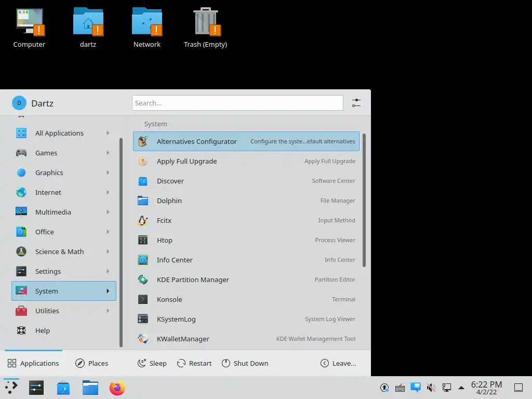Launch Apply Full Upgrade
This screenshot has width=532, height=399.
246,161
